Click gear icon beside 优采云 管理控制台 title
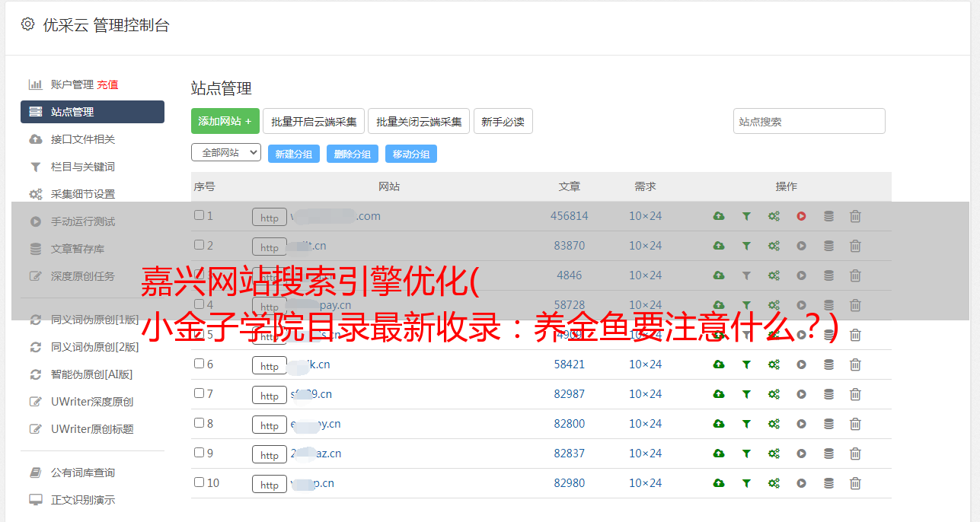Screen dimensions: 980x522 (x=28, y=24)
